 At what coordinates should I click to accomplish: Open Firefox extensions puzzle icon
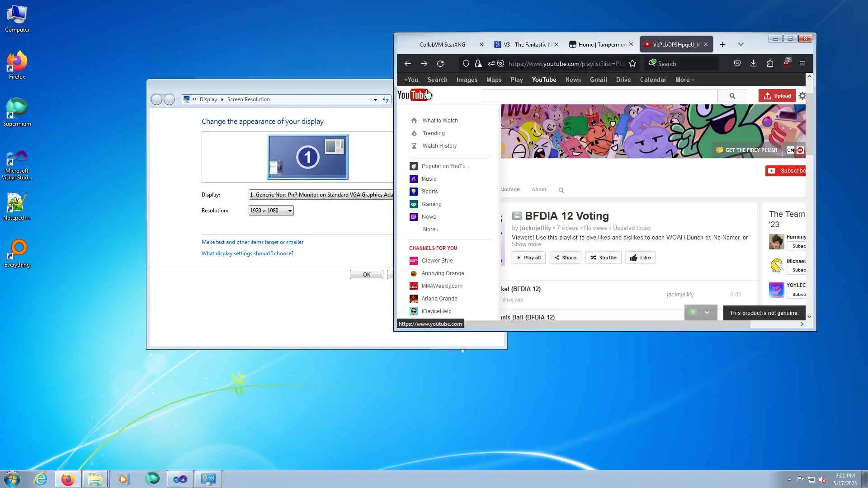770,64
